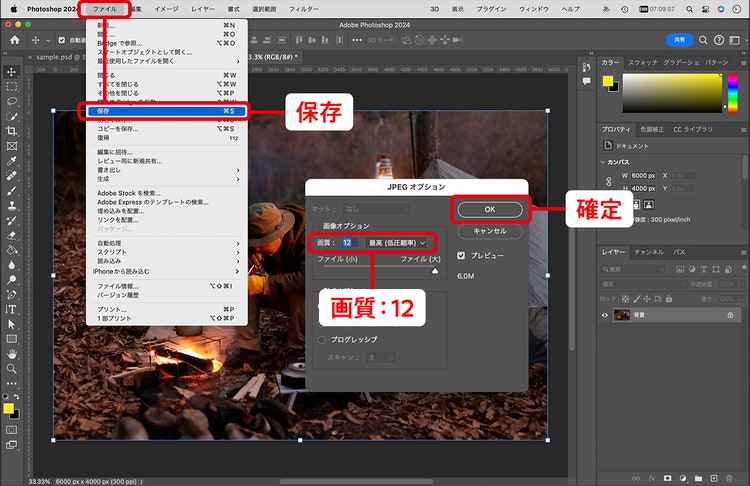
Task: Click キャンセル in JPEG dialog
Action: coord(490,231)
